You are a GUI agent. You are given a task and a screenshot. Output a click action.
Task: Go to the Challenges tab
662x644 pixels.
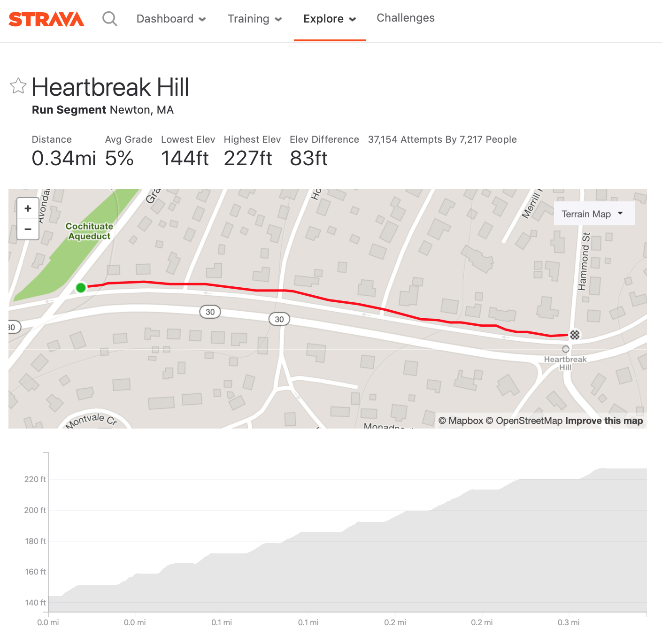[406, 18]
